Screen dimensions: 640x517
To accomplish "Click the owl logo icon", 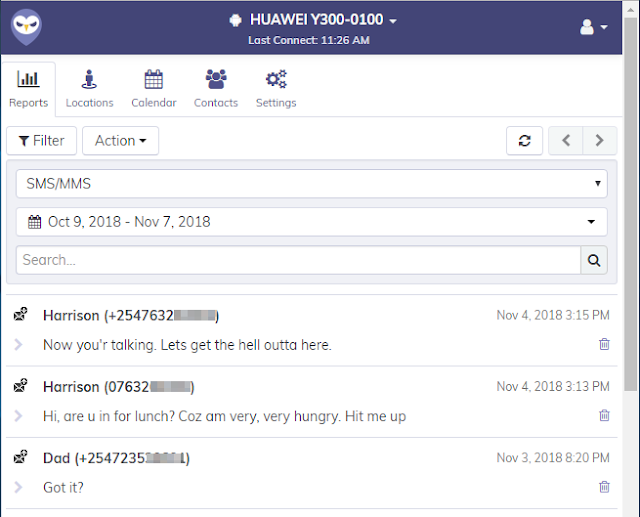I will [26, 27].
